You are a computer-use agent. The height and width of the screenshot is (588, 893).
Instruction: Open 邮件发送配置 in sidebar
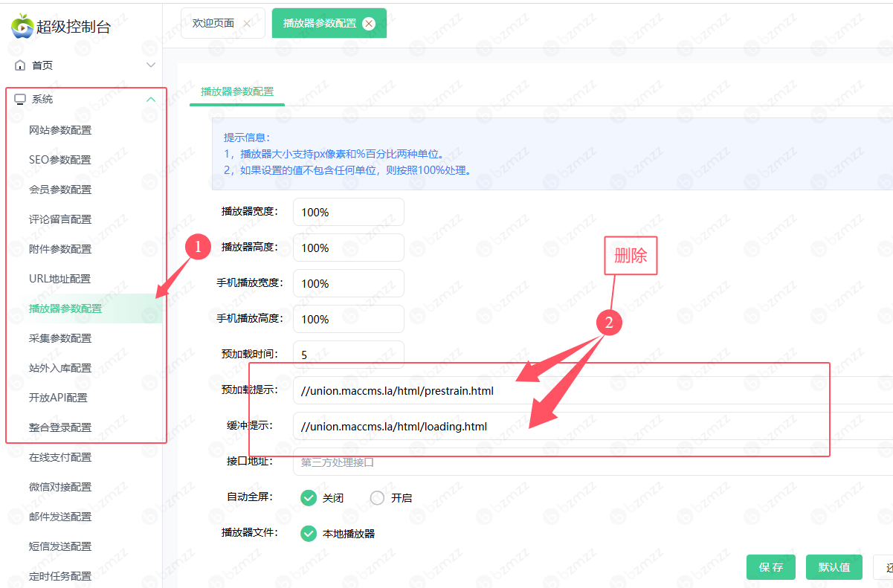click(60, 517)
